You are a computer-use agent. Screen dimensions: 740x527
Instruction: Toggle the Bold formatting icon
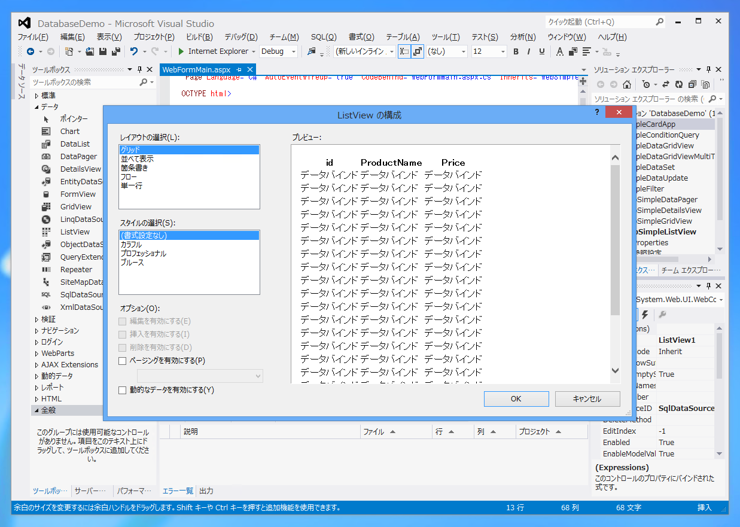coord(516,51)
